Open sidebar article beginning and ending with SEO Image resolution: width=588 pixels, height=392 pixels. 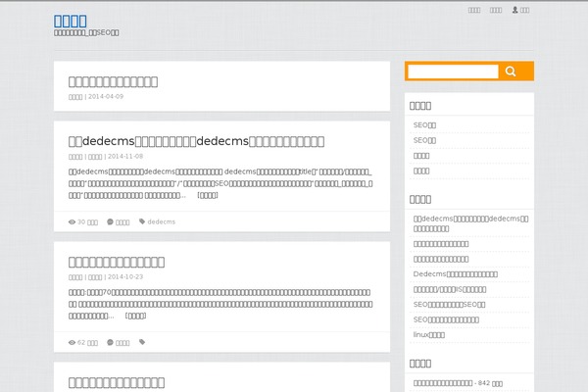pos(449,305)
